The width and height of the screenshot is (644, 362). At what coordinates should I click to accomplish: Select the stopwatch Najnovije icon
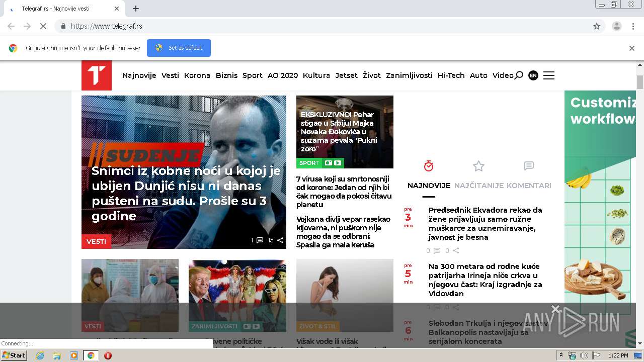[x=429, y=166]
